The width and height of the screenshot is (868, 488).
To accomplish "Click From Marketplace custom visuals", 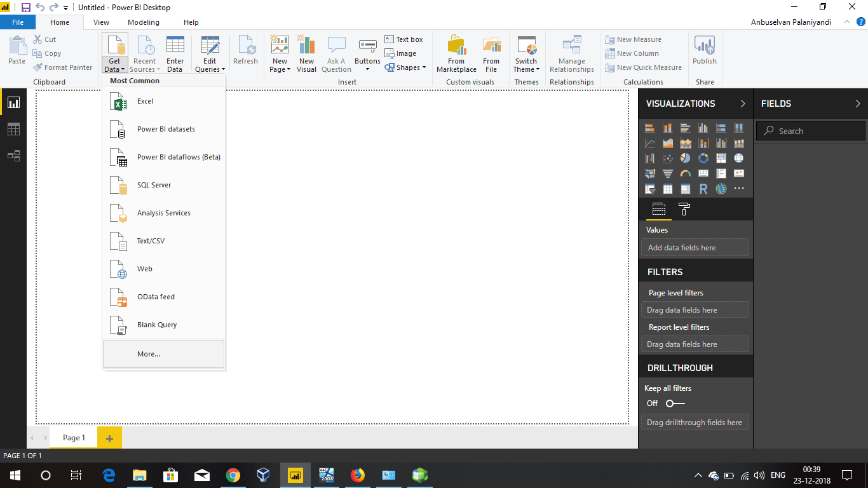I will click(456, 54).
